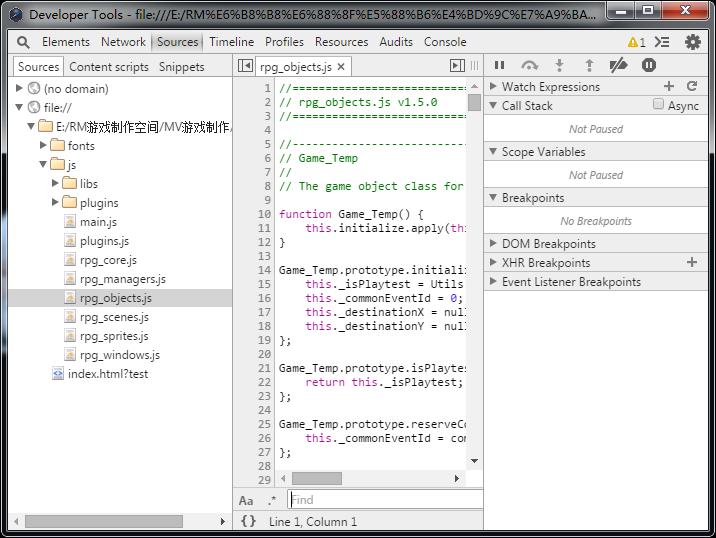Switch to the Network panel
The height and width of the screenshot is (538, 716).
(x=123, y=42)
